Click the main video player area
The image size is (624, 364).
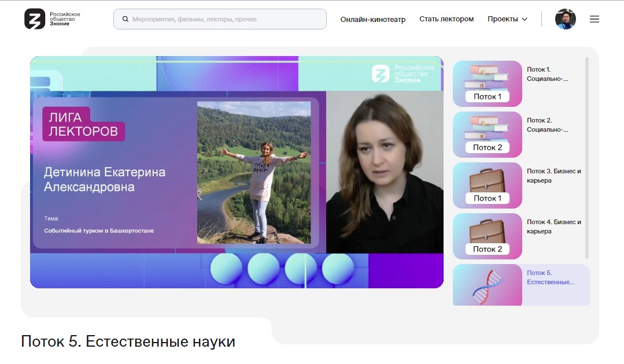(x=237, y=172)
